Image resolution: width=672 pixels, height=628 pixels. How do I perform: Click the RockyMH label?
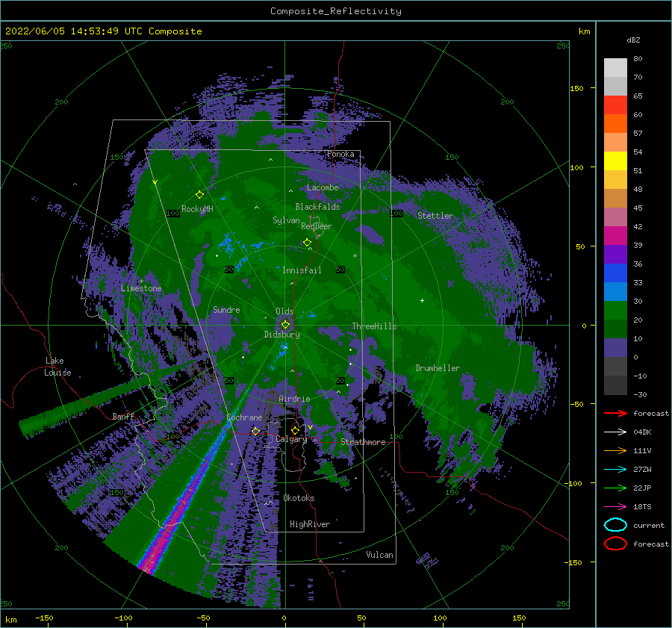tap(197, 209)
